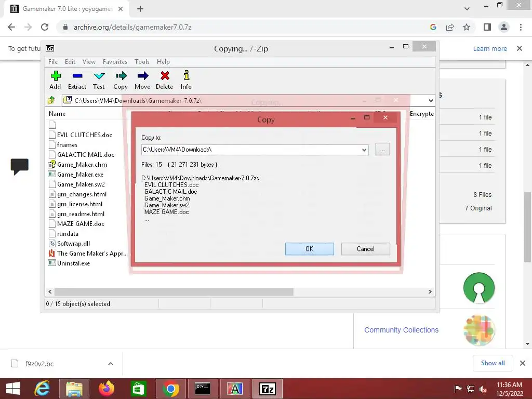Open the Favorites menu
Image resolution: width=532 pixels, height=399 pixels.
click(115, 62)
